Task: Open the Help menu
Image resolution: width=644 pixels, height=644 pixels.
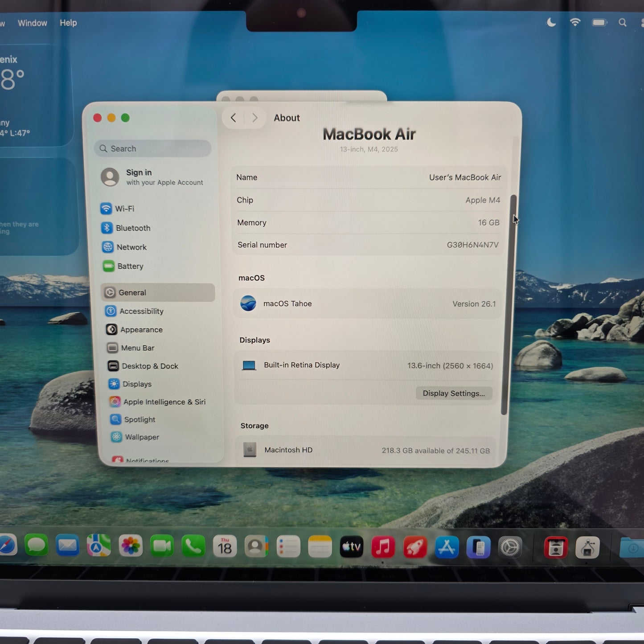Action: pos(68,22)
